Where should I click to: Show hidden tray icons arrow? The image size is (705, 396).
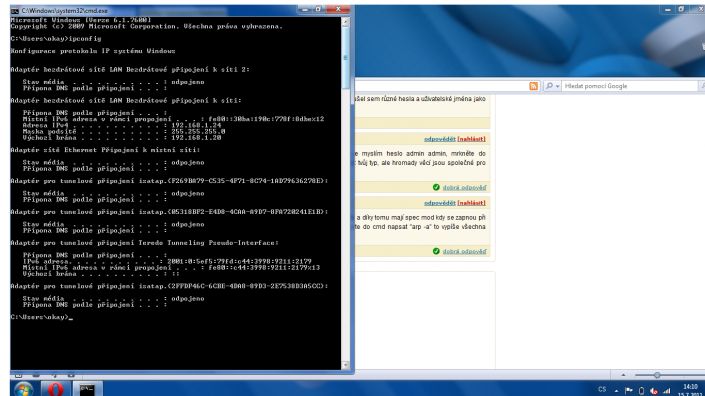[x=616, y=391]
